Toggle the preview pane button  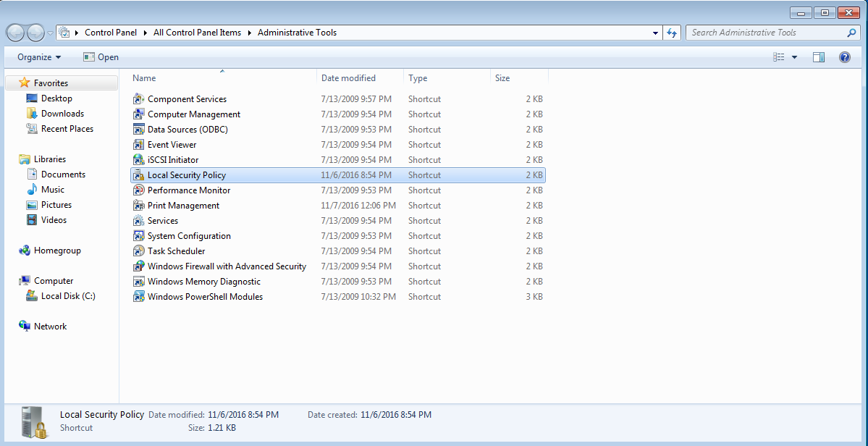tap(819, 57)
